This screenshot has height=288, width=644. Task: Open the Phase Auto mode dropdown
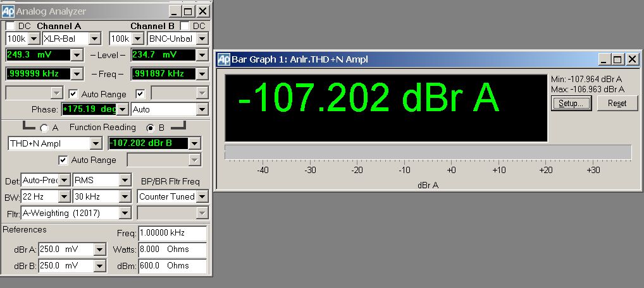coord(202,109)
